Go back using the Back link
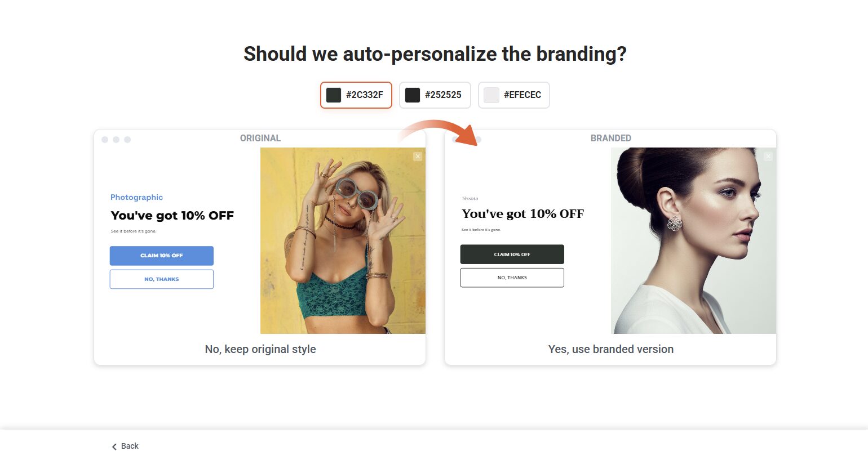The image size is (868, 460). [130, 446]
